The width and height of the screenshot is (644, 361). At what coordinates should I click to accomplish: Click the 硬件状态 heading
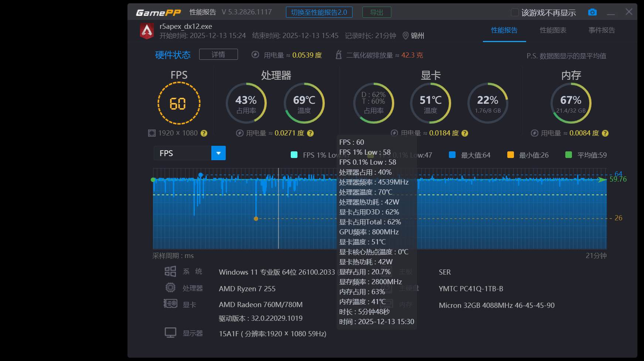(x=173, y=55)
